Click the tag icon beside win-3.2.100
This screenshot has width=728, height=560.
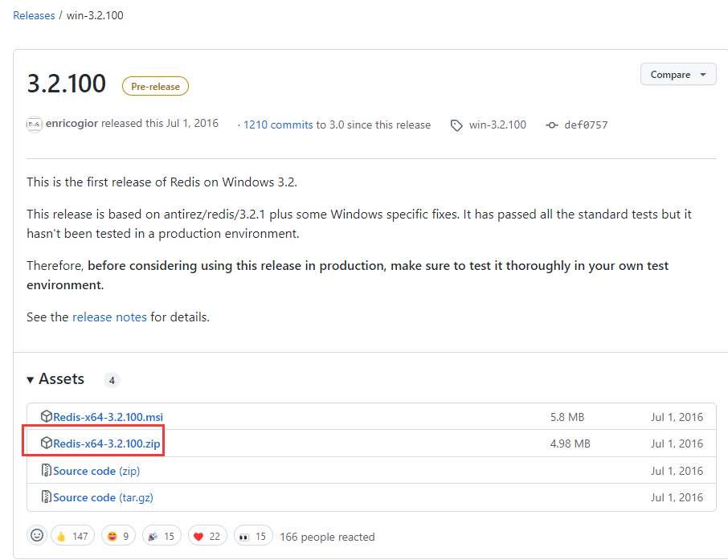click(456, 125)
